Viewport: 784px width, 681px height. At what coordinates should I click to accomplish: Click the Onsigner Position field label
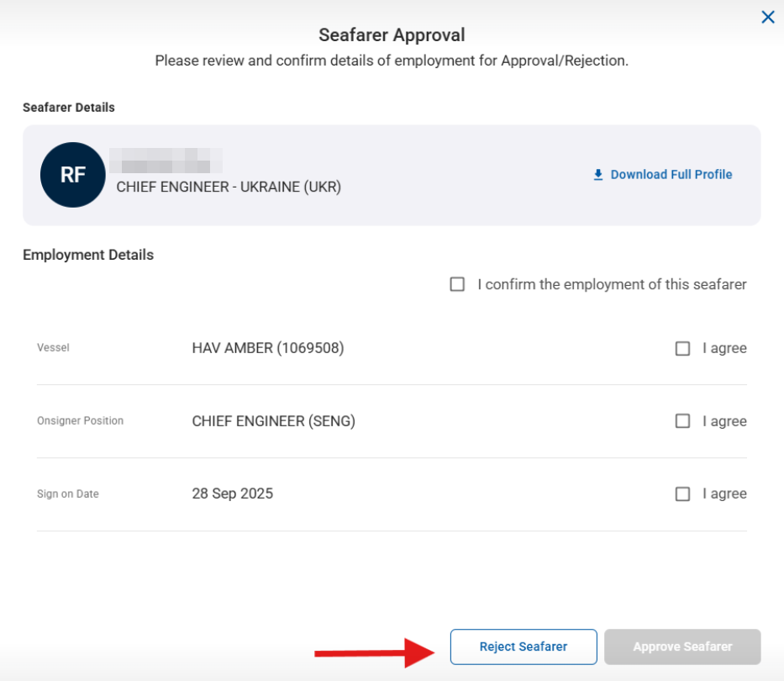[x=80, y=421]
